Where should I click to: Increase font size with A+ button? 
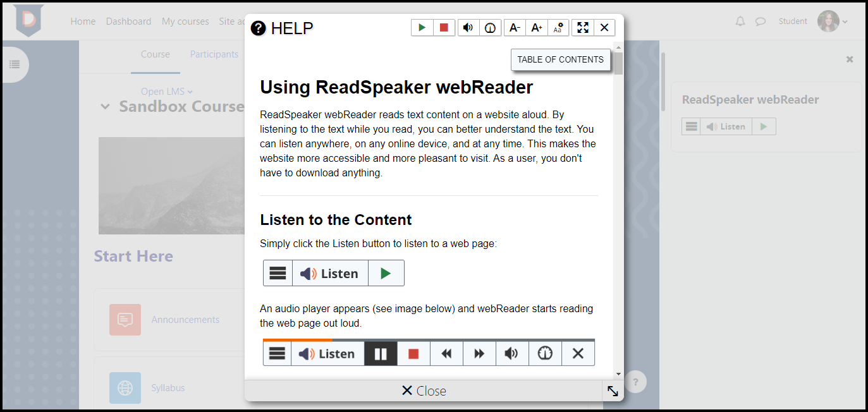[x=537, y=28]
